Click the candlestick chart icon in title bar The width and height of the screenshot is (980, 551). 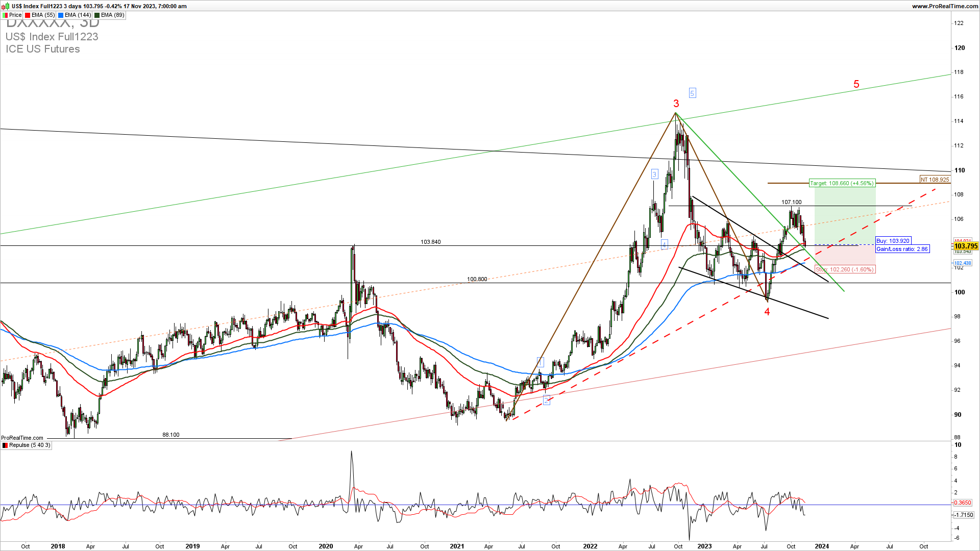click(x=6, y=6)
